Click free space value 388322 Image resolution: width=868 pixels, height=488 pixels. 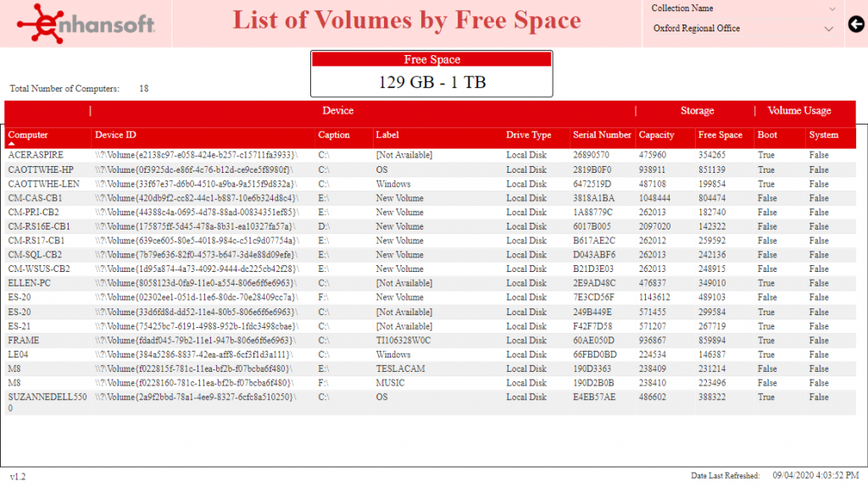[712, 397]
